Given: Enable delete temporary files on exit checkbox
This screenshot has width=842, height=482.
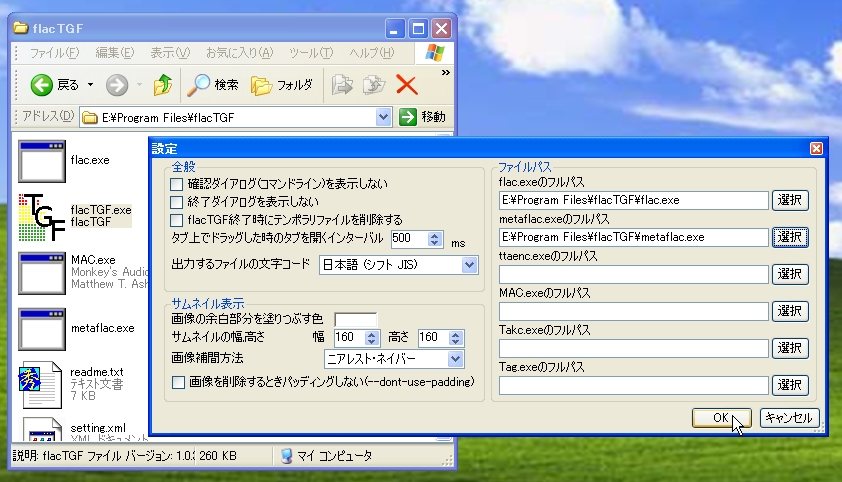Looking at the screenshot, I should pyautogui.click(x=177, y=220).
